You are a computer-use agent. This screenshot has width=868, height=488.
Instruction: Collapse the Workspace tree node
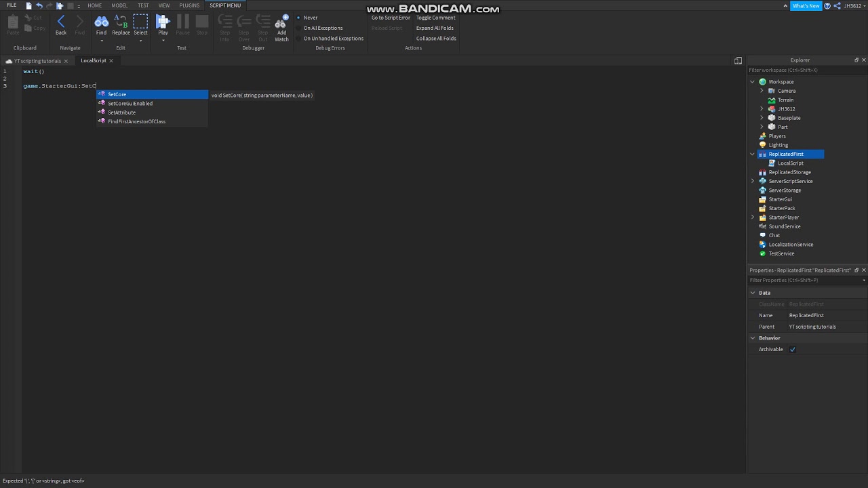tap(752, 82)
